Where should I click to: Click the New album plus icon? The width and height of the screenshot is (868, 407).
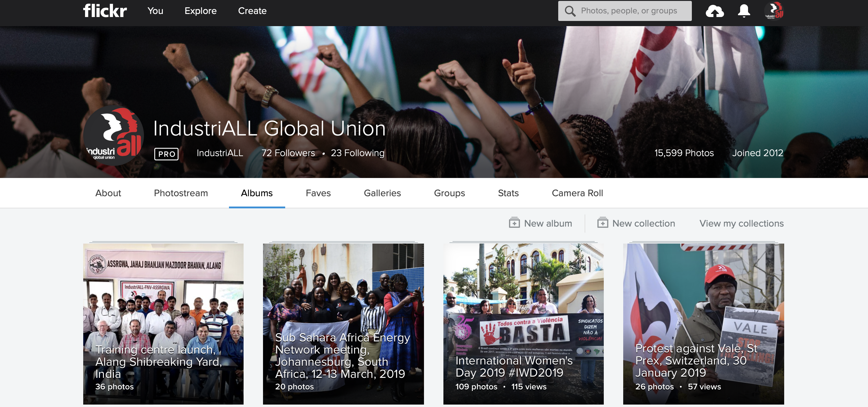(514, 223)
